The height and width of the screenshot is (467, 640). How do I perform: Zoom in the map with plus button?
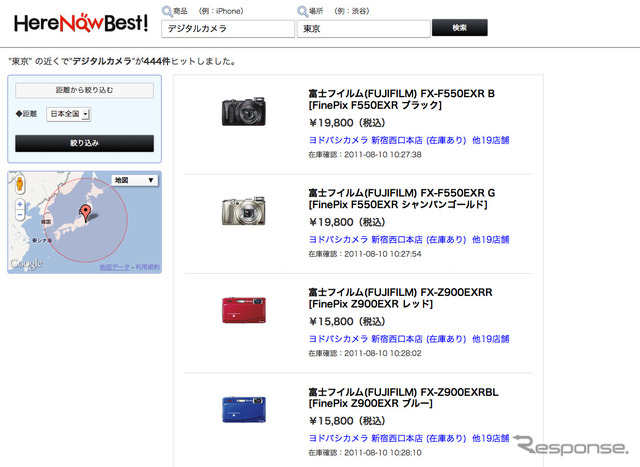tap(20, 204)
